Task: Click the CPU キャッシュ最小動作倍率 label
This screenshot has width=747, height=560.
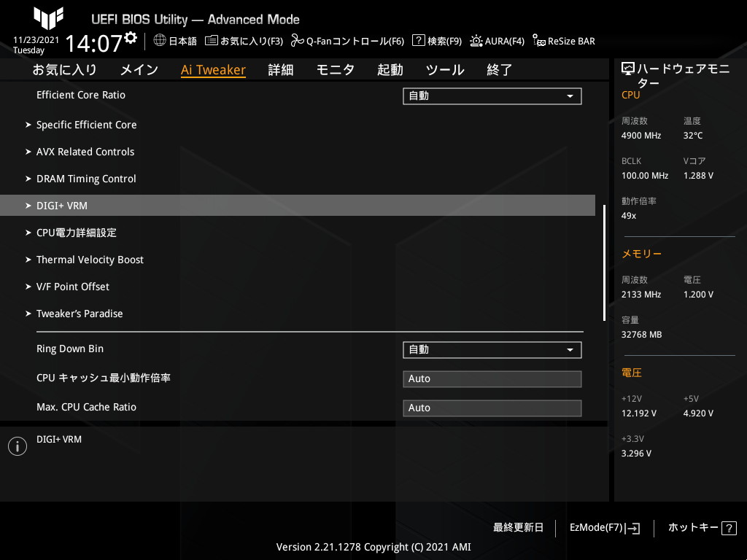Action: tap(104, 378)
